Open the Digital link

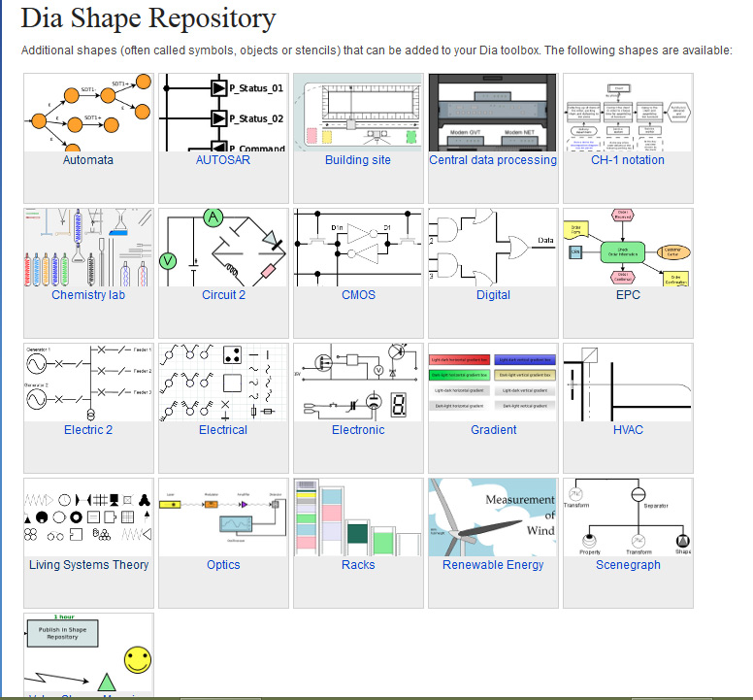tap(493, 295)
